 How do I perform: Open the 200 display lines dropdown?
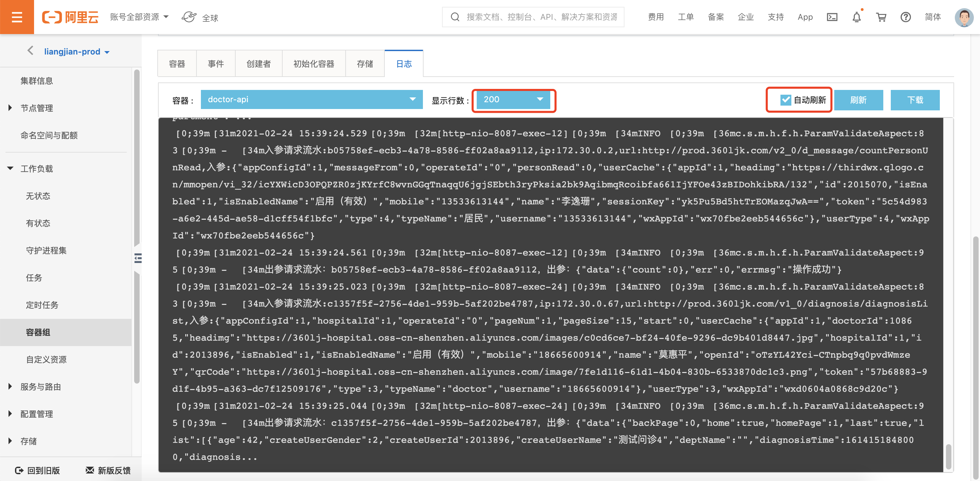click(x=513, y=100)
